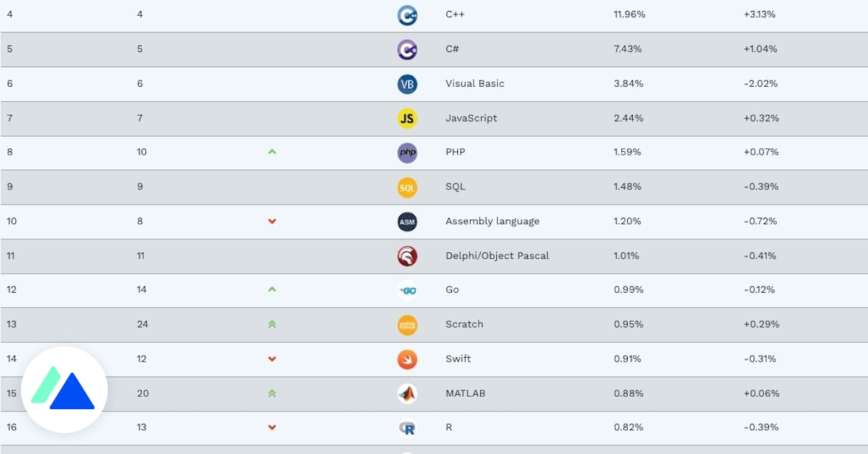Click the double up arrow beside Scratch
The width and height of the screenshot is (868, 454).
click(272, 325)
